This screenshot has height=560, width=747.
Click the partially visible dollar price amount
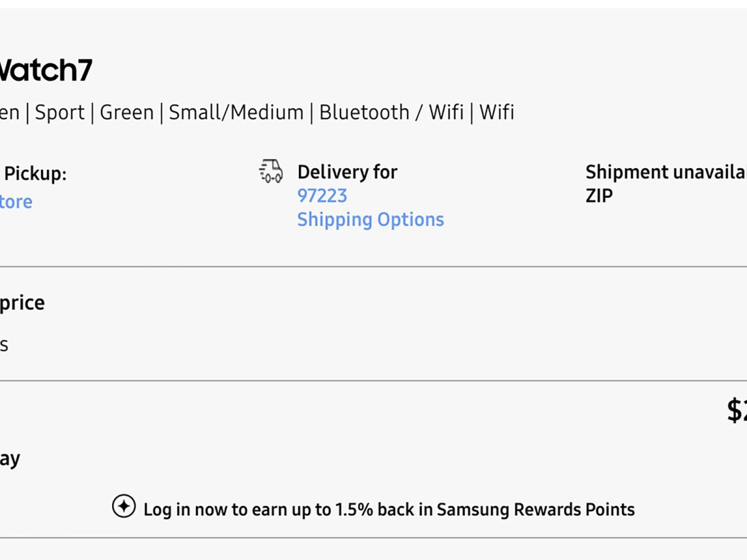coord(736,411)
